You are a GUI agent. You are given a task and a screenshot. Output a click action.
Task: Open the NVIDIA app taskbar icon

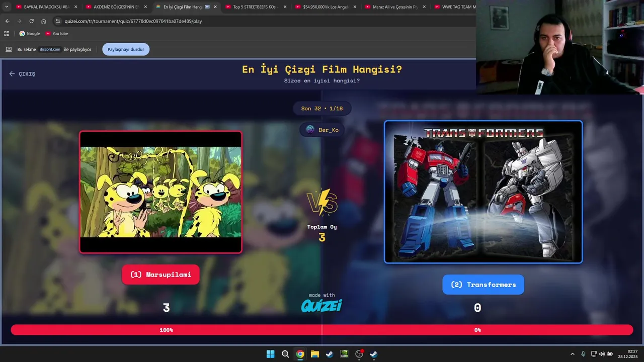click(x=344, y=354)
